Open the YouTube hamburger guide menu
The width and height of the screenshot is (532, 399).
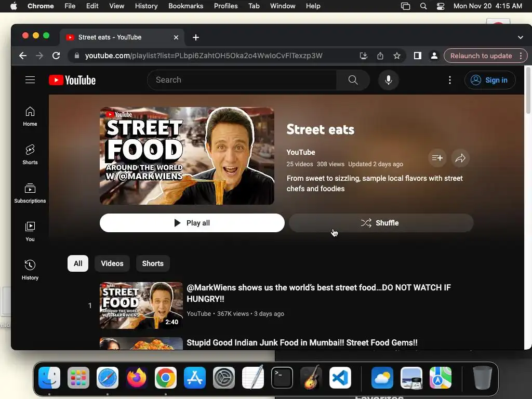(30, 79)
